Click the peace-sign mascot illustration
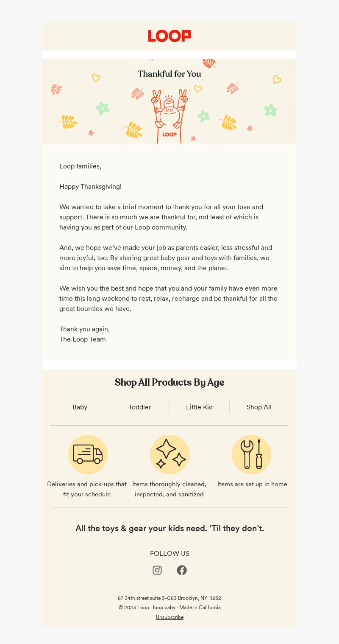 click(x=169, y=116)
